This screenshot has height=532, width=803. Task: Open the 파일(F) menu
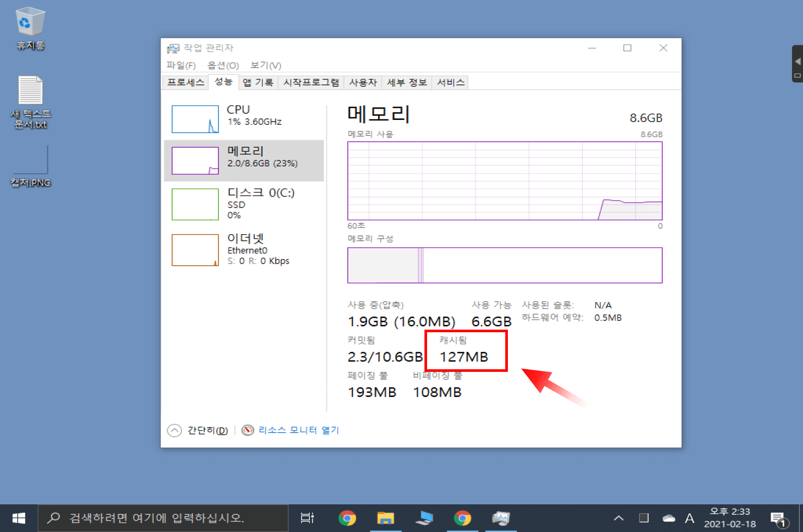click(181, 65)
